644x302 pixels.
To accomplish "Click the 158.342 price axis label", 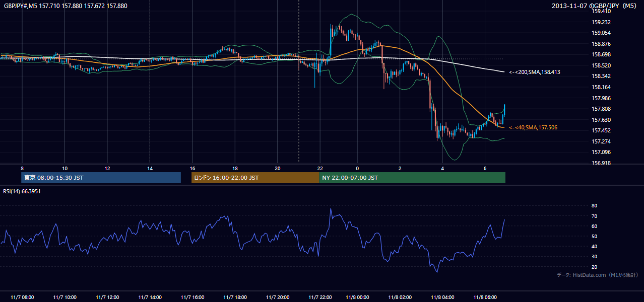I will point(601,76).
